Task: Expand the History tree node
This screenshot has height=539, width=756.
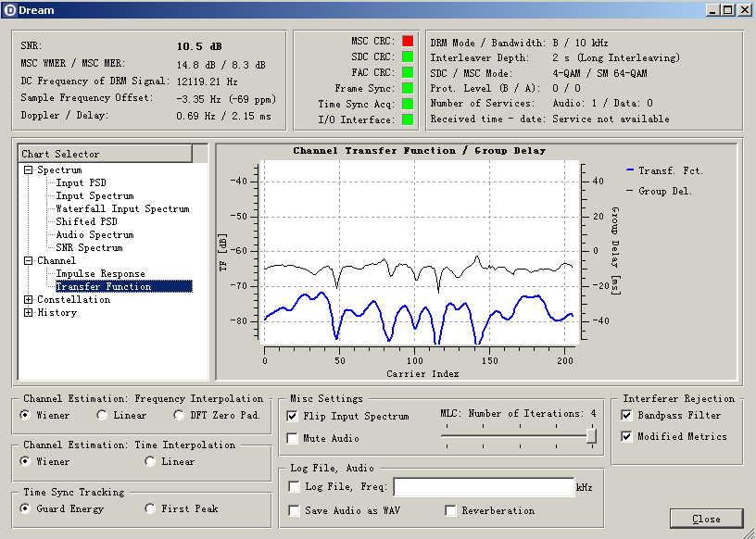Action: point(29,313)
